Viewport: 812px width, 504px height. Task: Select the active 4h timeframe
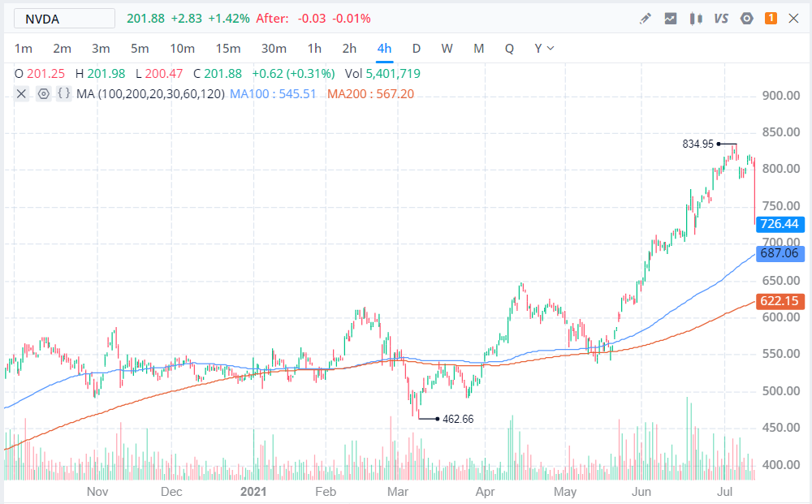click(384, 49)
